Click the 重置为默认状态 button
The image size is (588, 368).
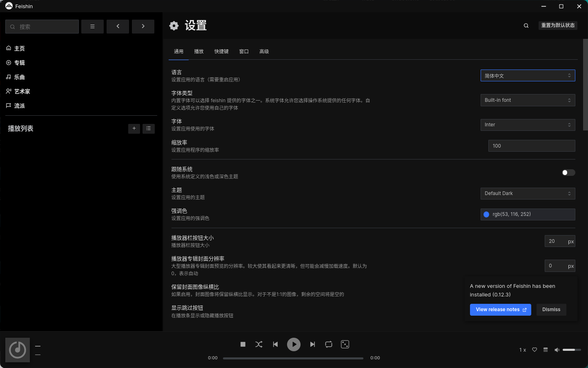[x=558, y=25]
